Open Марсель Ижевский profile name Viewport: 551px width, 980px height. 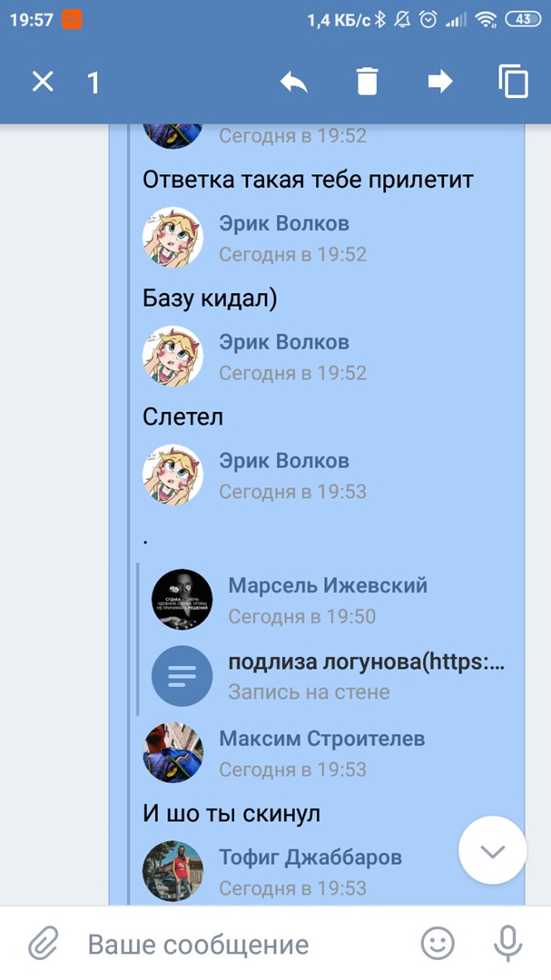[328, 585]
